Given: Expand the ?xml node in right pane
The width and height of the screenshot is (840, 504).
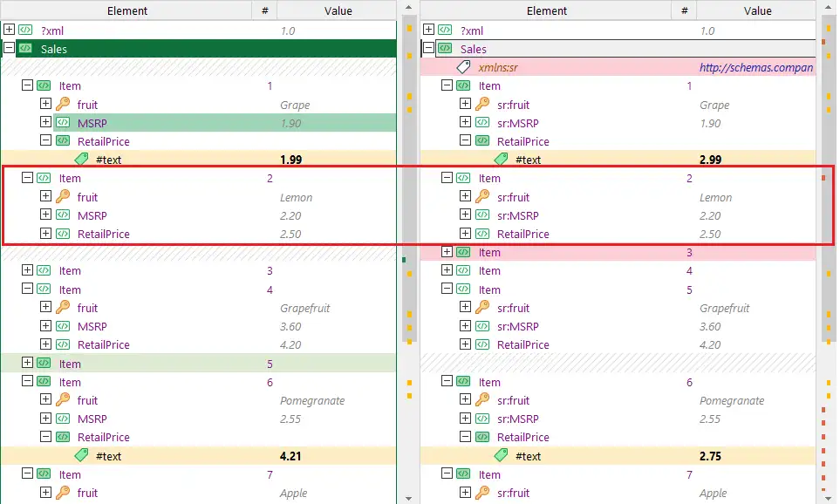Looking at the screenshot, I should click(428, 30).
